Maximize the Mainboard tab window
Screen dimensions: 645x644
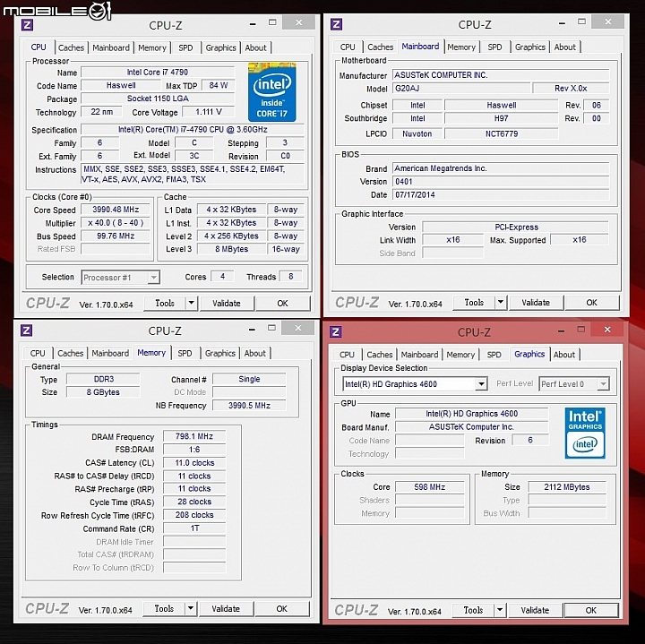tap(581, 21)
